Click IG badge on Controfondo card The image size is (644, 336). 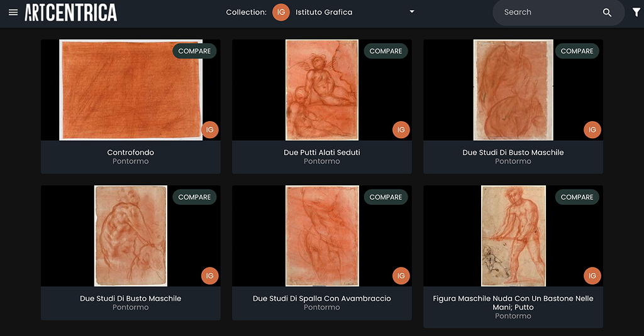210,129
